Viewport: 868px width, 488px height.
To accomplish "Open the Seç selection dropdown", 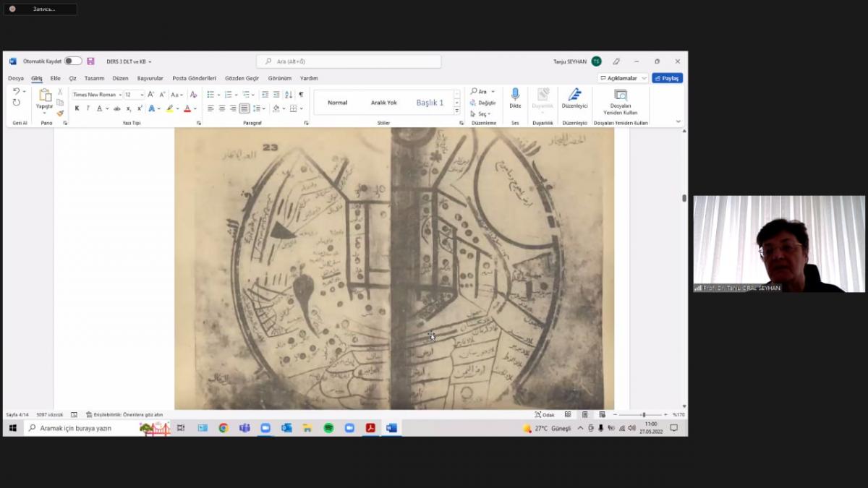I will point(481,114).
